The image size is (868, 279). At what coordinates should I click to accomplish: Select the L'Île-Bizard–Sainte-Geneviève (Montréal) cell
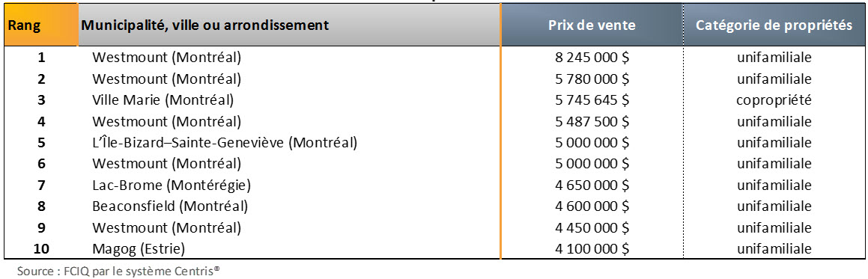pyautogui.click(x=224, y=143)
